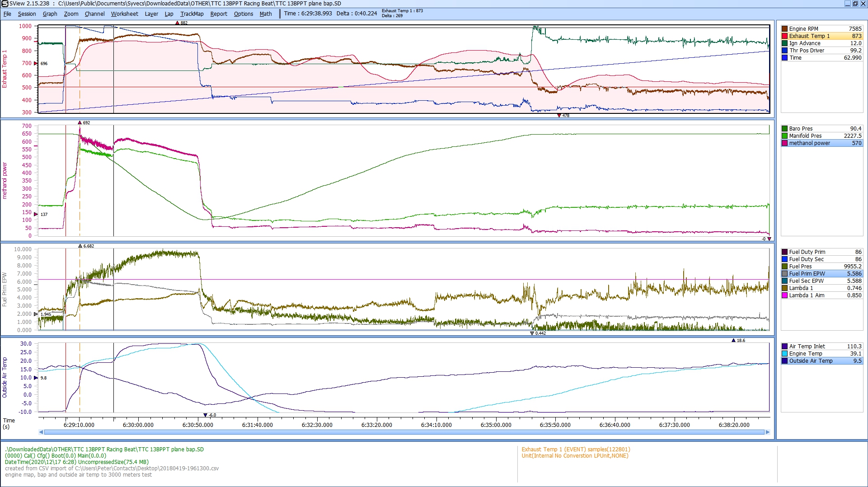Open the TrackMap menu
This screenshot has height=487, width=868.
click(192, 14)
